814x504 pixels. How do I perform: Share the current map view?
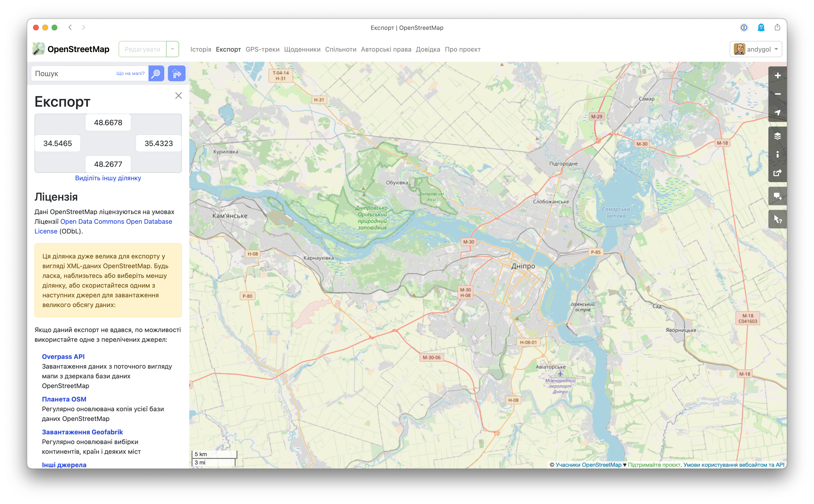click(777, 172)
